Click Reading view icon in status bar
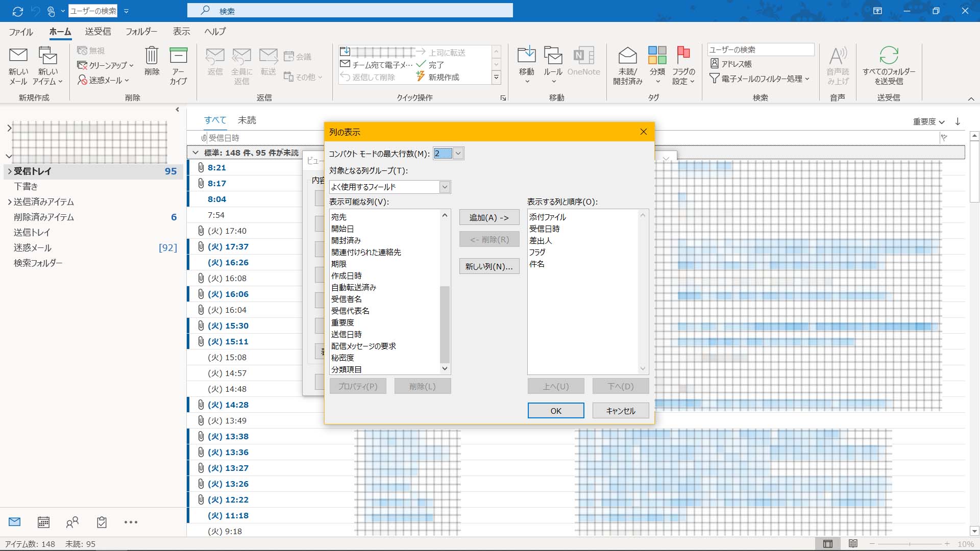Viewport: 980px width, 551px height. click(x=853, y=544)
